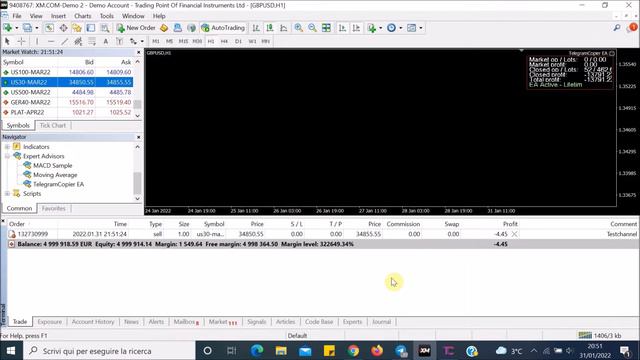Click the New Order button

136,28
